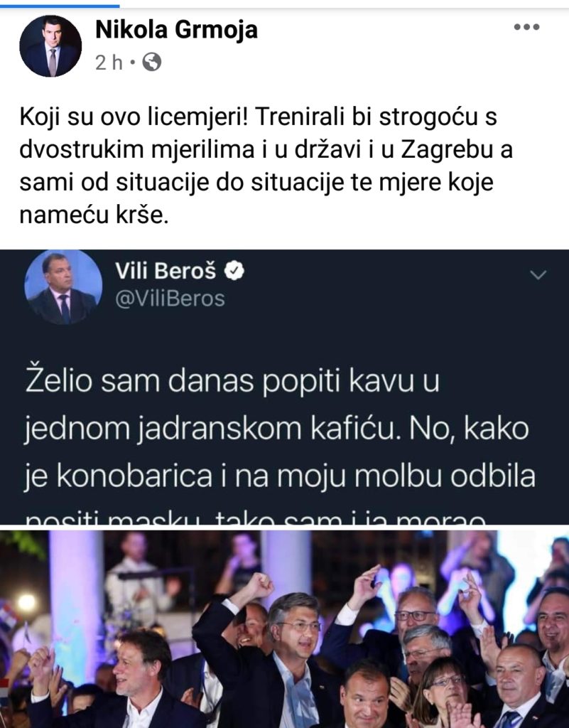Click the tweet text starting with Želio sam danas
This screenshot has height=728, width=569.
pyautogui.click(x=280, y=427)
